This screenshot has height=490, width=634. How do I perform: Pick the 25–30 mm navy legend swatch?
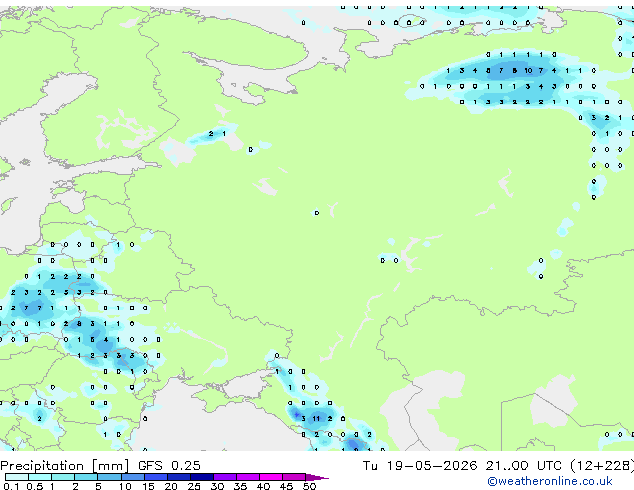202,477
